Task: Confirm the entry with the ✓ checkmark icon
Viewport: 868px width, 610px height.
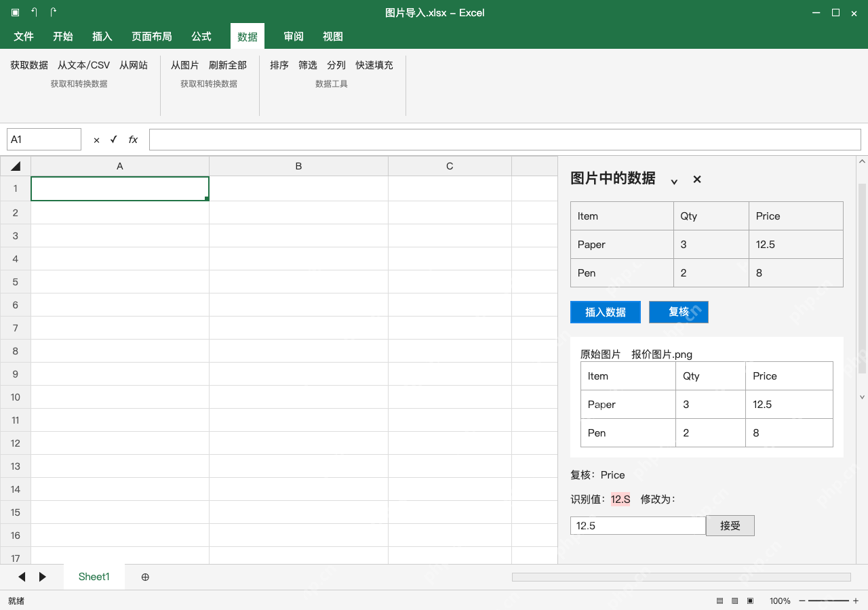Action: [114, 140]
